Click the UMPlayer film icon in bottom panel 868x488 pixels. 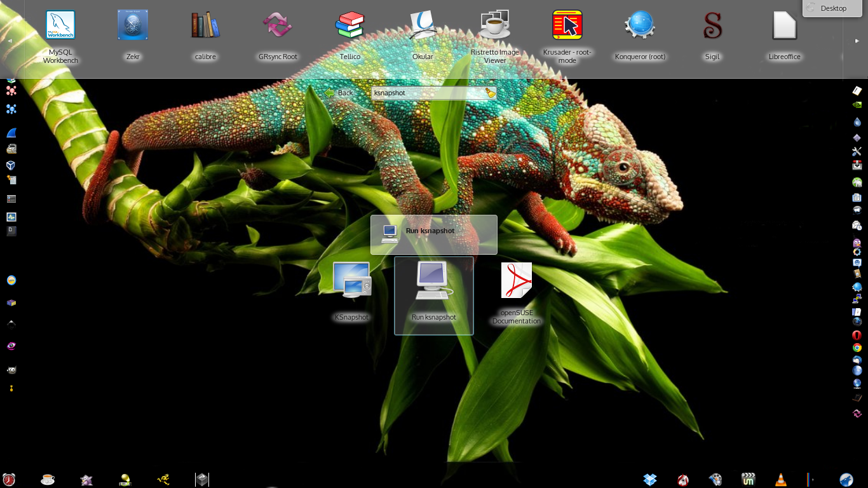point(749,480)
